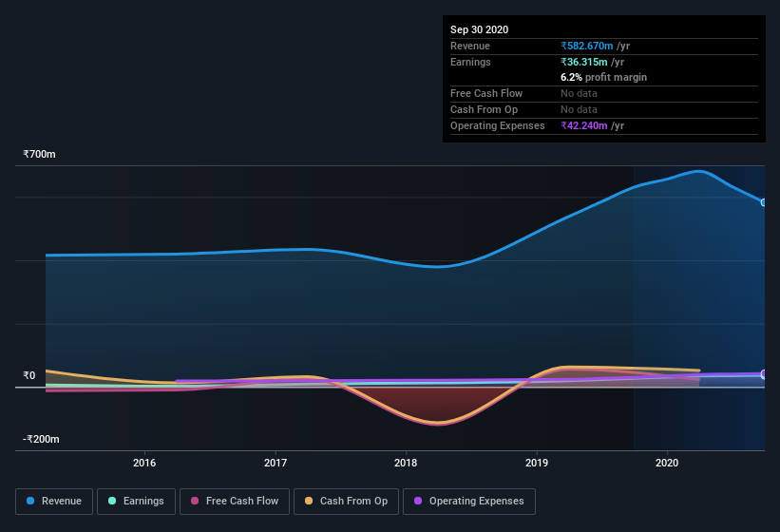Click the ₹42.240m operating expenses value
The image size is (780, 532).
584,125
